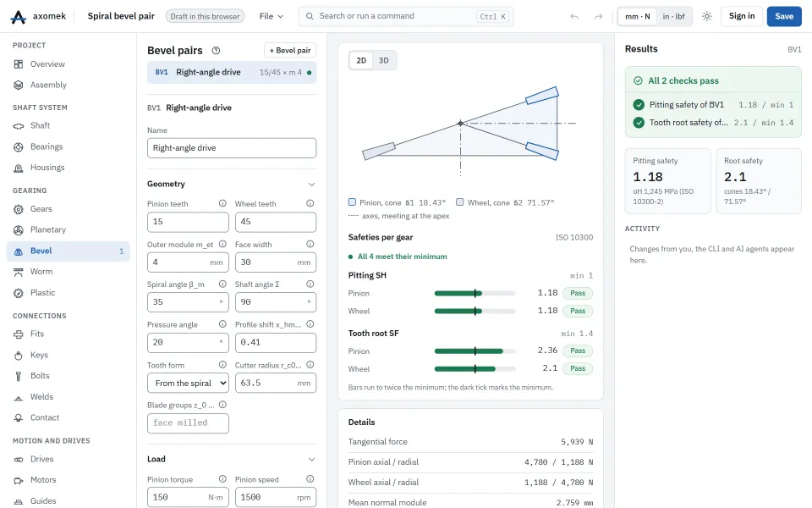This screenshot has height=508, width=812.
Task: Toggle the Pinion cone legend checkbox
Action: tap(352, 202)
